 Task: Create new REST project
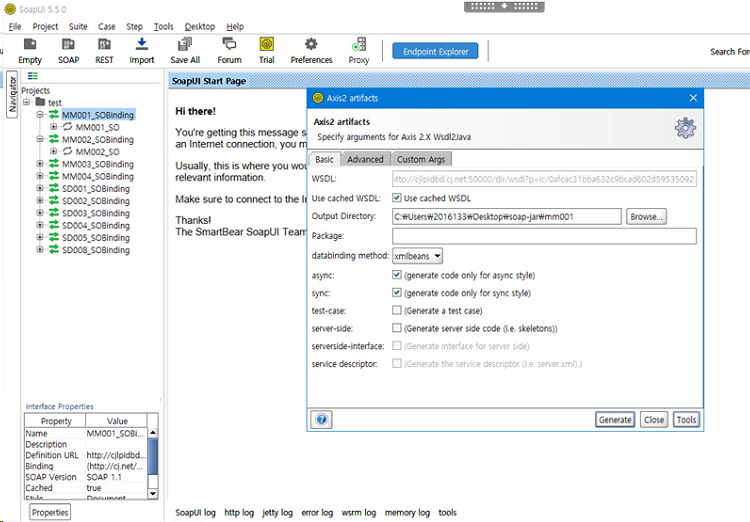[104, 51]
